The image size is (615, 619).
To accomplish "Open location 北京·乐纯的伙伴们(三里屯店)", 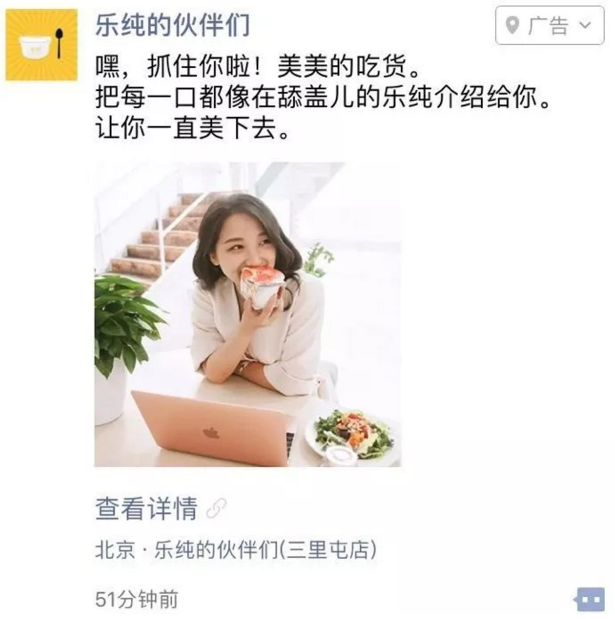I will [236, 550].
